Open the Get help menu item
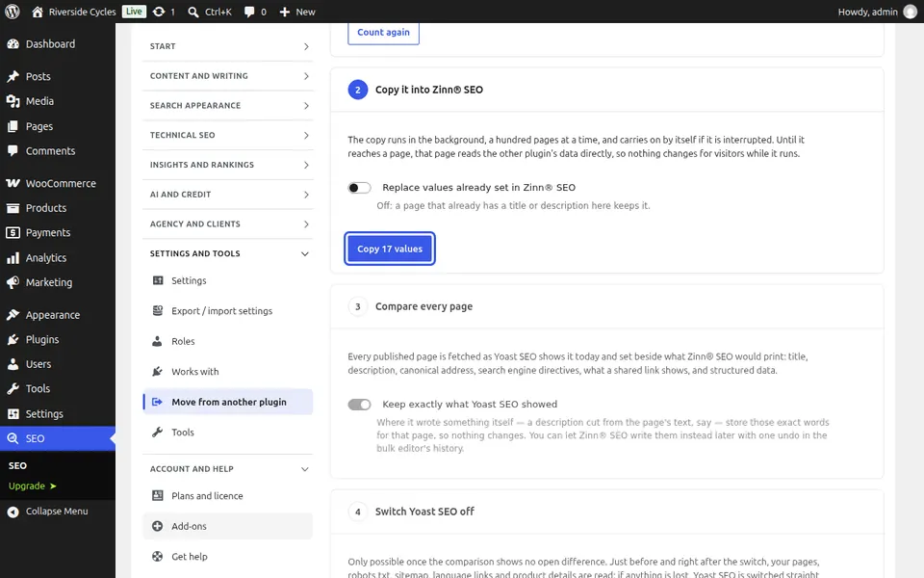Viewport: 924px width, 578px height. click(228, 556)
